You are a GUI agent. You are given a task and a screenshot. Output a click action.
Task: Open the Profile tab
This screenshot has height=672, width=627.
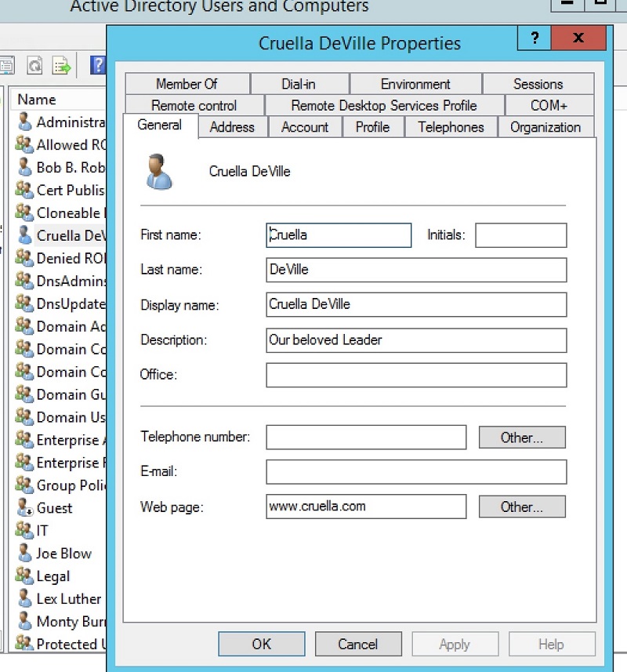[x=372, y=127]
